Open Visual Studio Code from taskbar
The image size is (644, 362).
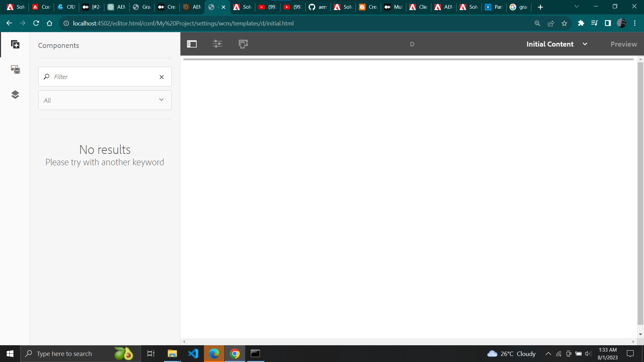[x=193, y=354]
